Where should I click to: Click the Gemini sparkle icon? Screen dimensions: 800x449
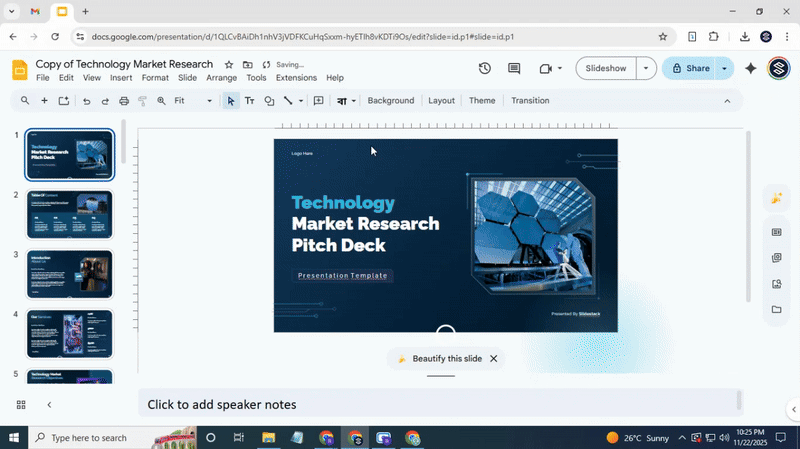(751, 69)
